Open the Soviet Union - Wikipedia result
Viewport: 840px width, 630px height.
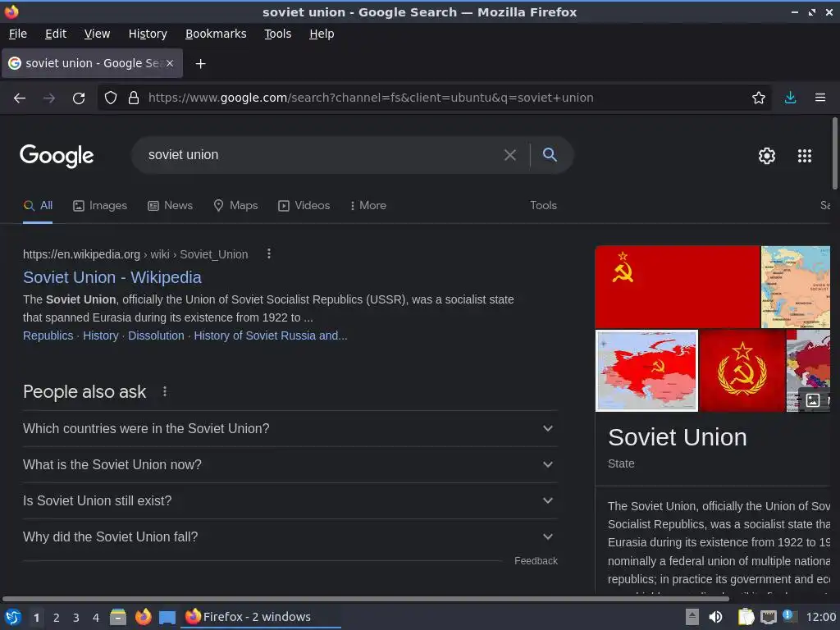112,277
